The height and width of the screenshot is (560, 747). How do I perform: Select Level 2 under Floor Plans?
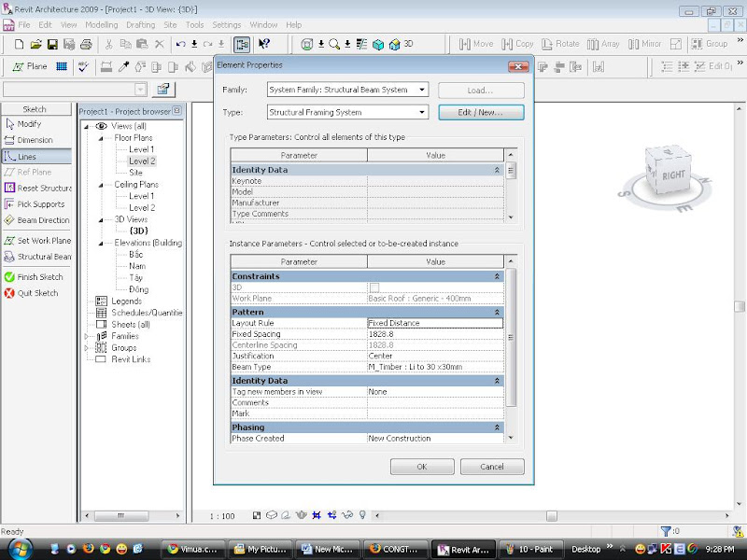[x=142, y=161]
